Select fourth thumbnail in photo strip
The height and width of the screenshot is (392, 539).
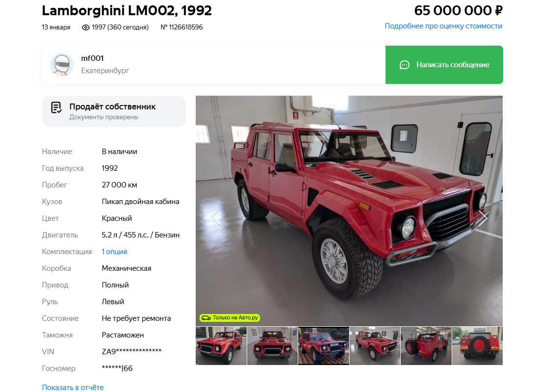coord(375,345)
